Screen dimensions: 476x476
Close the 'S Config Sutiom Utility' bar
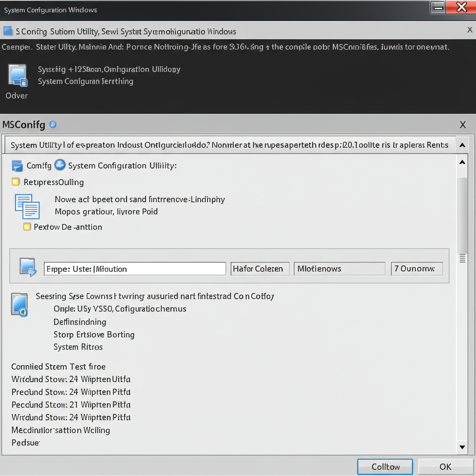tap(469, 30)
